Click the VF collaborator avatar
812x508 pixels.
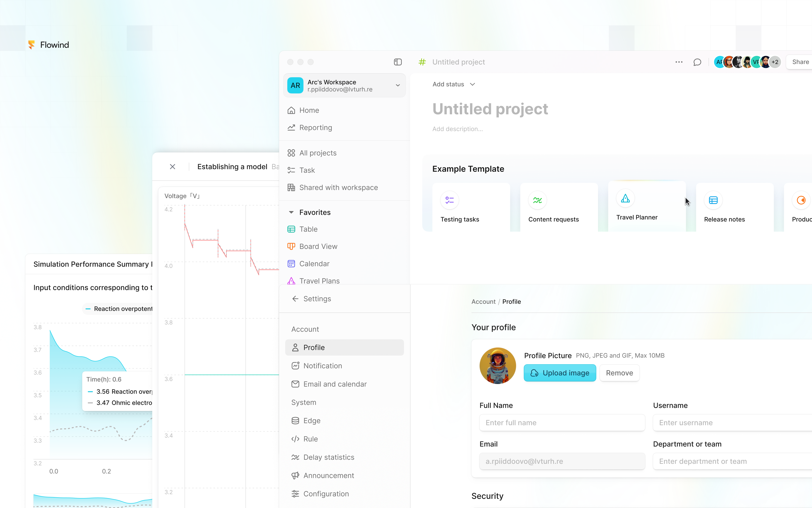click(x=756, y=62)
